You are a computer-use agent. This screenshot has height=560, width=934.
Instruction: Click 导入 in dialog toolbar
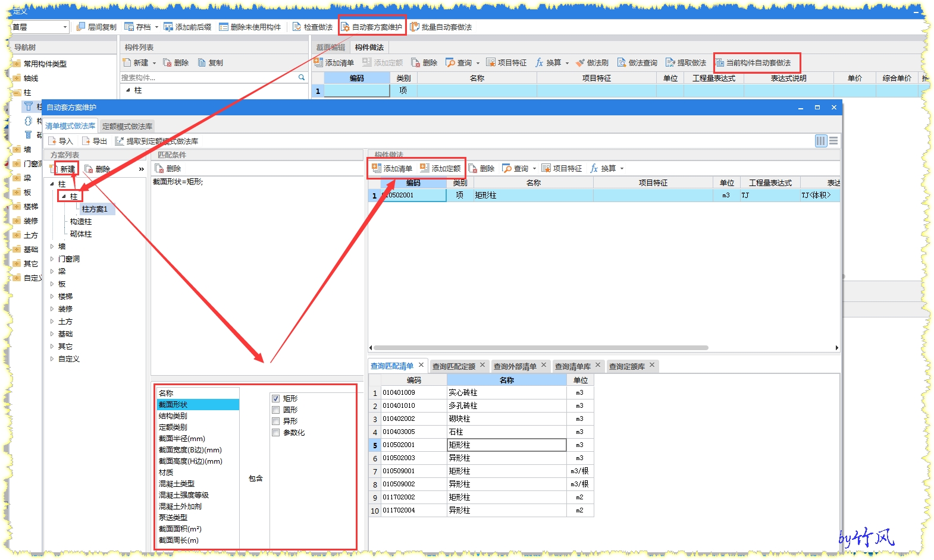click(x=60, y=141)
